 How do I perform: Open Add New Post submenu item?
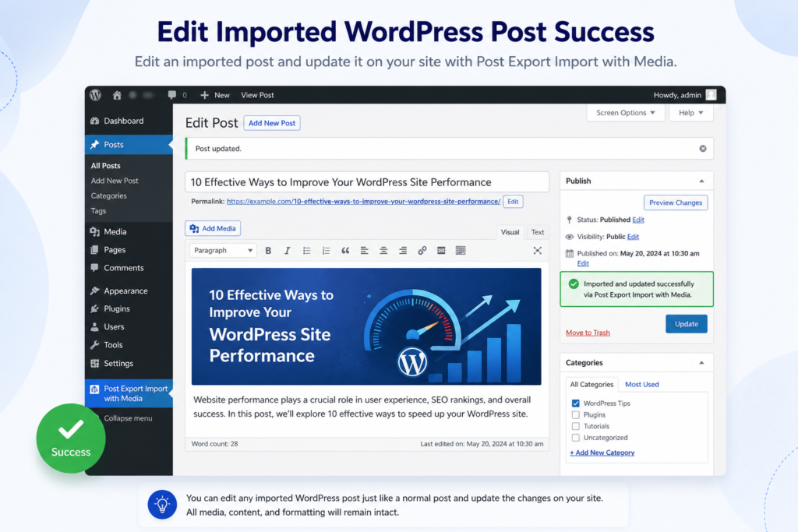[x=115, y=181]
